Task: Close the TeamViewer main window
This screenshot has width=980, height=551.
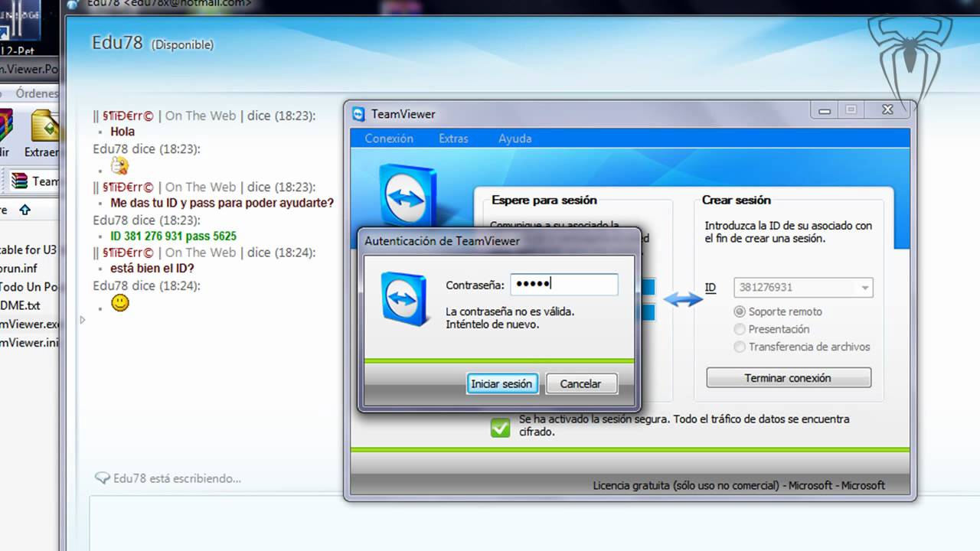Action: [x=888, y=110]
